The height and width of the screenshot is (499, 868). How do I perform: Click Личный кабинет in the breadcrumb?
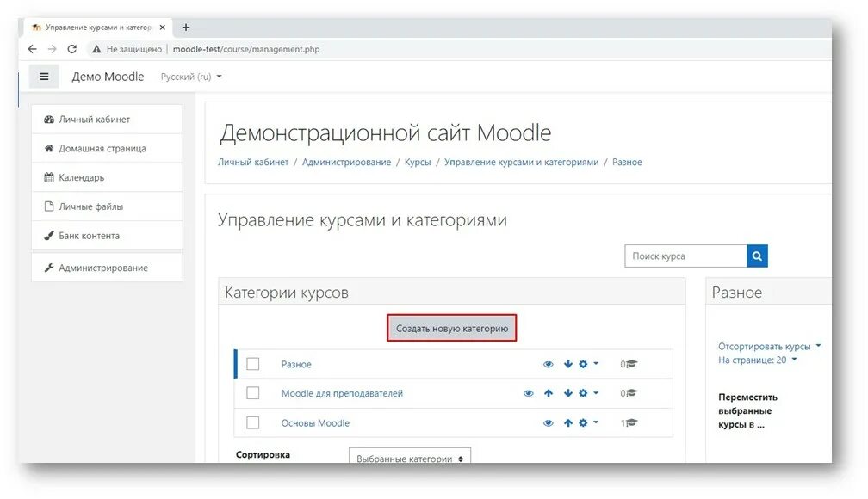pyautogui.click(x=253, y=162)
